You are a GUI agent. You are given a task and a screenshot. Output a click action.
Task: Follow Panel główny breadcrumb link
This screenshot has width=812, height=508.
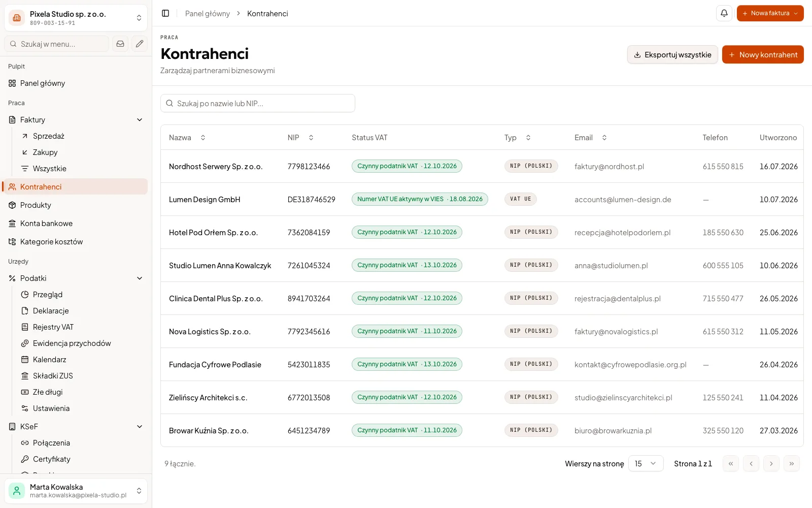[x=207, y=14]
